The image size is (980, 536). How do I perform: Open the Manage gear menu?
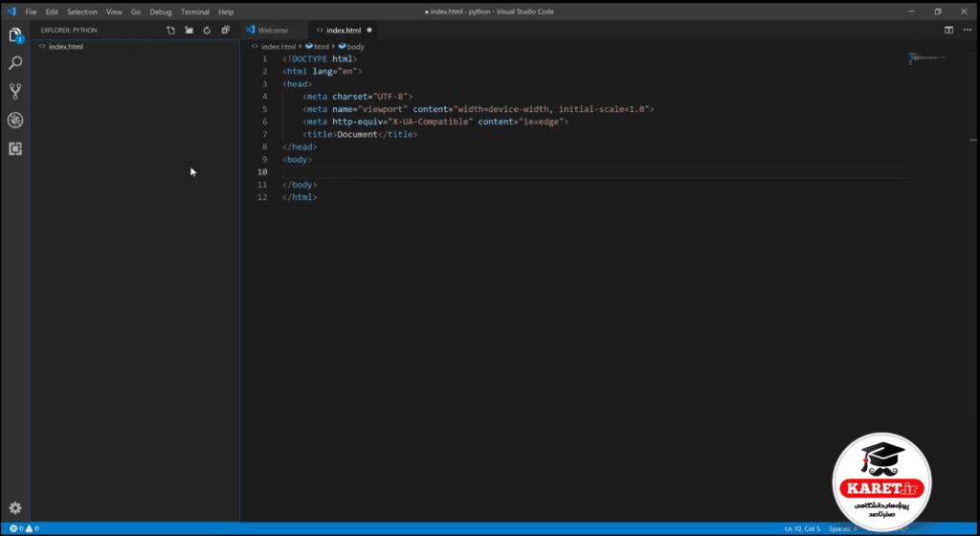(15, 508)
